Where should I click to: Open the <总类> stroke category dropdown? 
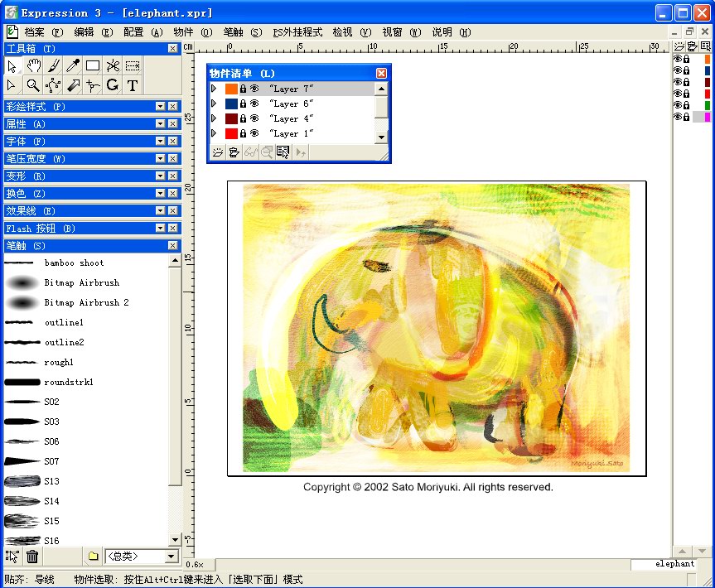point(172,556)
